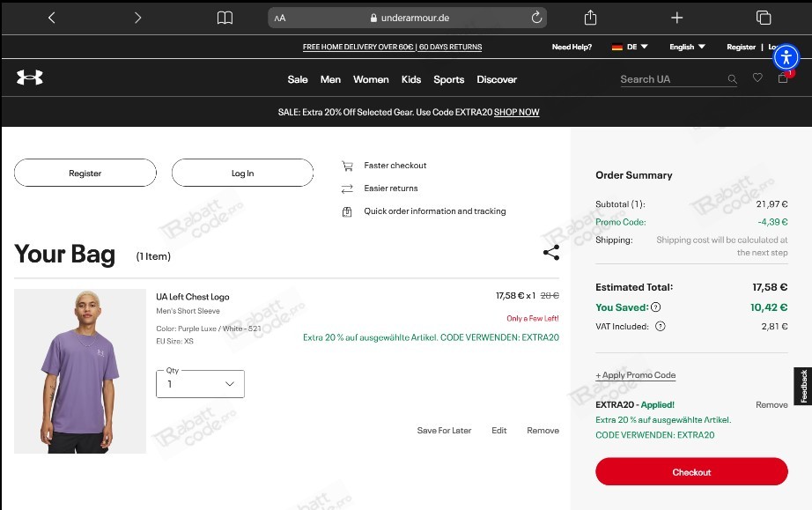Viewport: 812px width, 510px height.
Task: Open the accessibility widget icon
Action: [786, 57]
